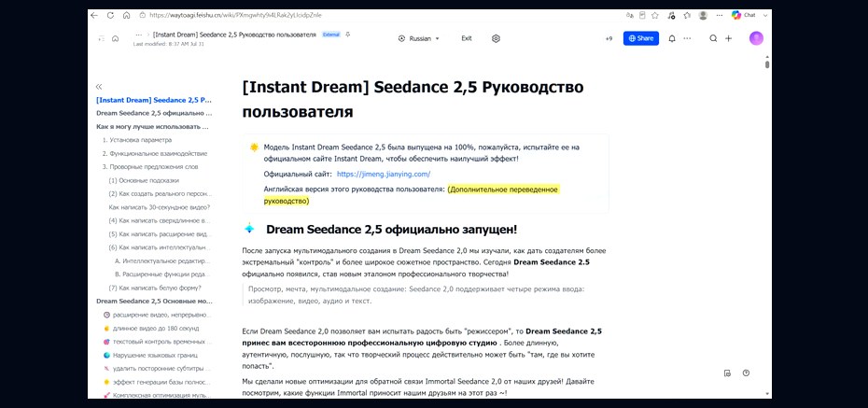Open outline item '(2) Как создать реального персон...'
Screen dimensions: 868x408
click(x=161, y=194)
